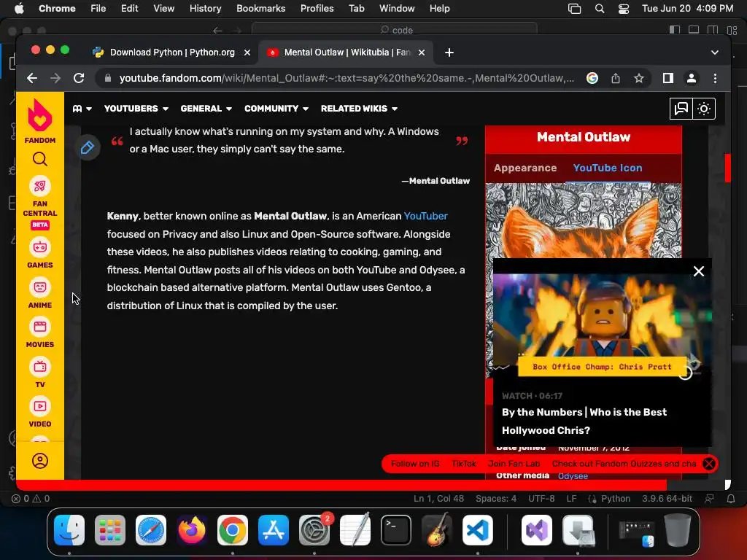Screen dimensions: 747x560
Task: Open Chrome profile avatar menu
Action: [692, 78]
